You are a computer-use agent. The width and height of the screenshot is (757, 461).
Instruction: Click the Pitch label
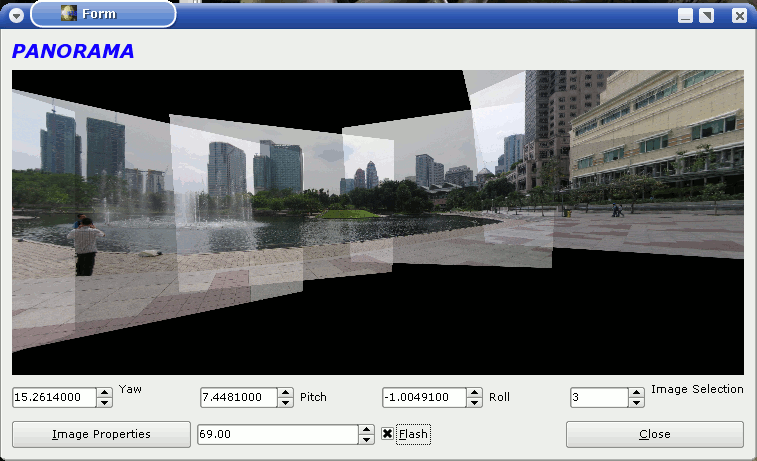(313, 397)
